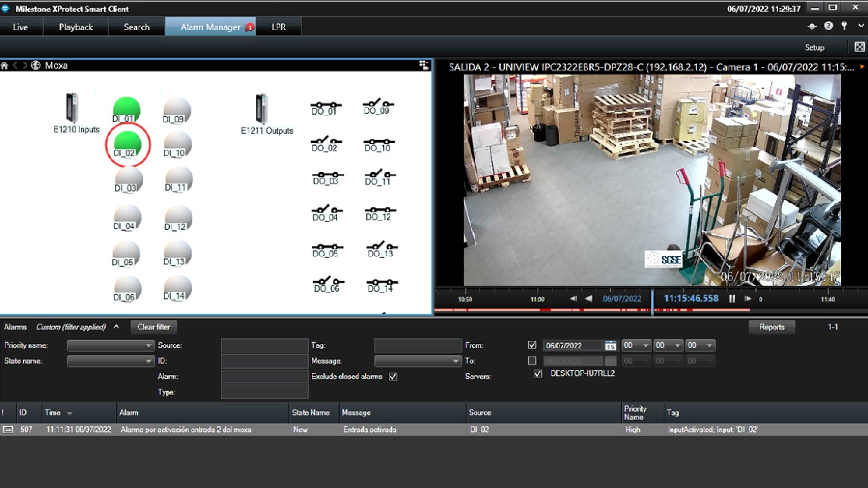Click the DI_10 input indicator
Screen dimensions: 868x488
[x=177, y=145]
